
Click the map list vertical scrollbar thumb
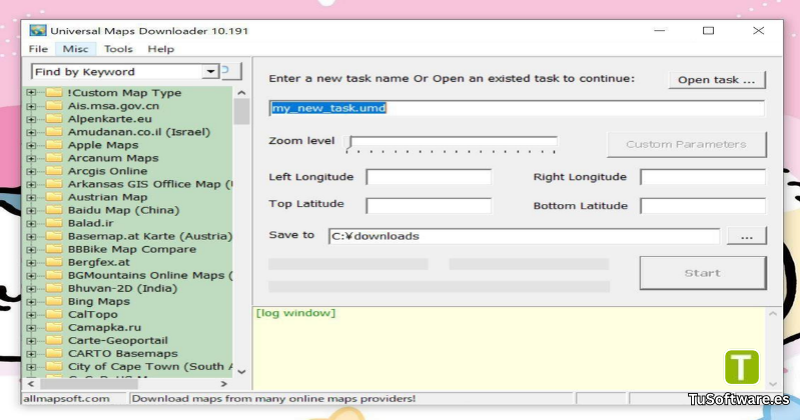tap(241, 112)
